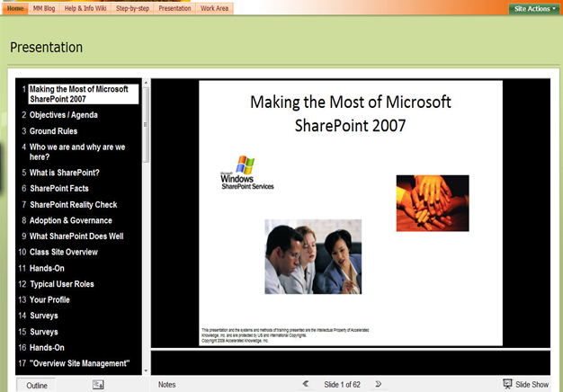
Task: Select the Ground Rules slide
Action: click(x=53, y=131)
